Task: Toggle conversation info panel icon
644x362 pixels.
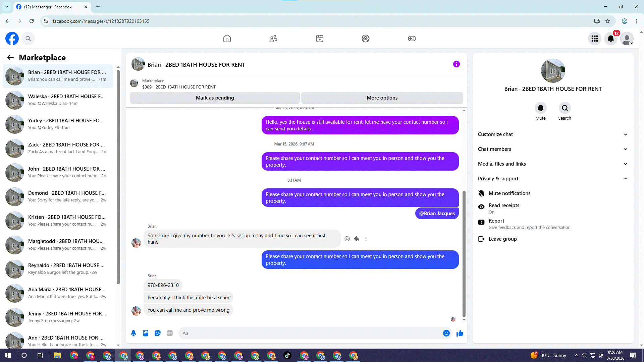Action: tap(456, 64)
